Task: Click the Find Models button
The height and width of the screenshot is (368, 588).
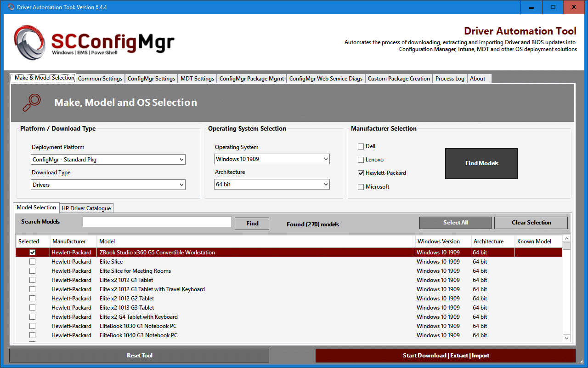Action: tap(481, 163)
